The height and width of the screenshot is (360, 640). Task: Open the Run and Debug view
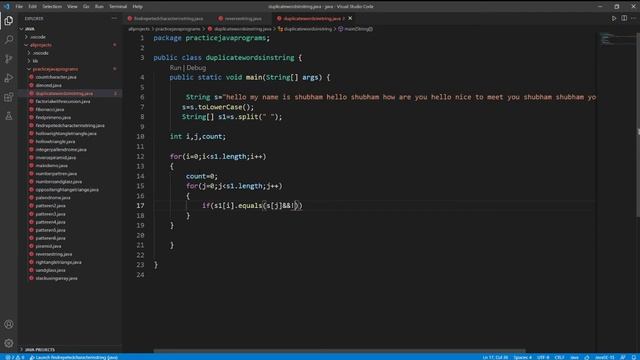click(x=9, y=78)
